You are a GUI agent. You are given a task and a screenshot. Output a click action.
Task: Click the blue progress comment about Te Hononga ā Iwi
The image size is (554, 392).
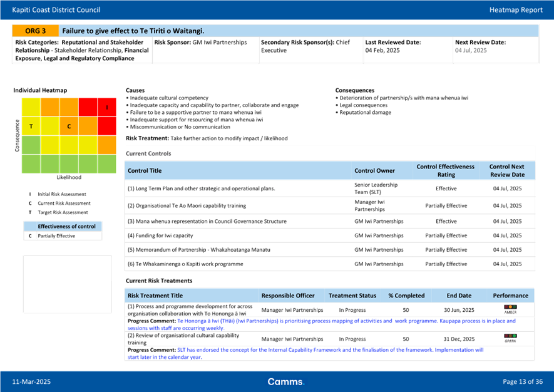pyautogui.click(x=322, y=324)
